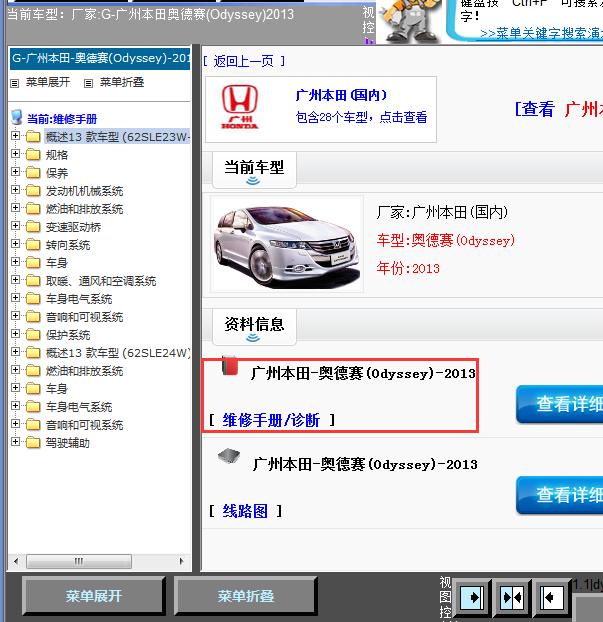This screenshot has width=603, height=622.
Task: Click sidebar header G-广州本田-奥德赛(Odyssey)
Action: [x=100, y=58]
